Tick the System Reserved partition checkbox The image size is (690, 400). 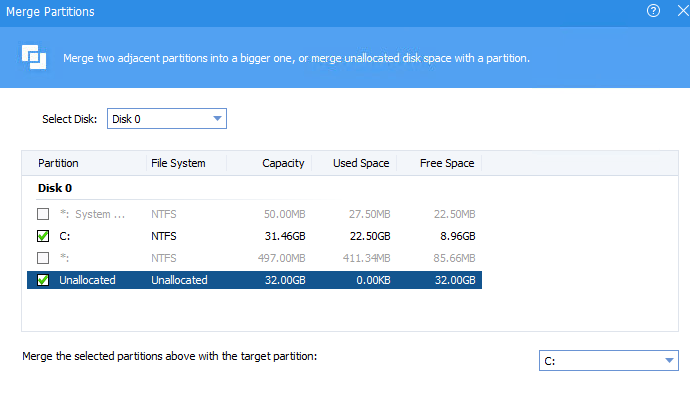coord(43,214)
